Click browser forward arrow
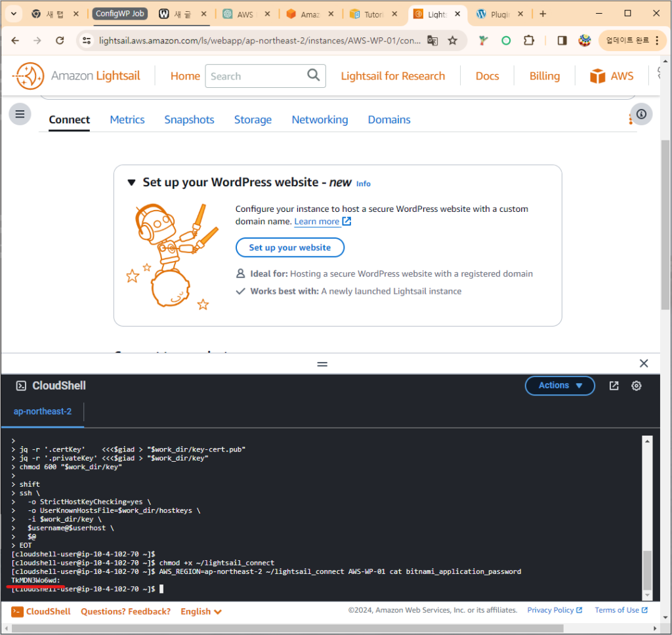 (x=37, y=41)
